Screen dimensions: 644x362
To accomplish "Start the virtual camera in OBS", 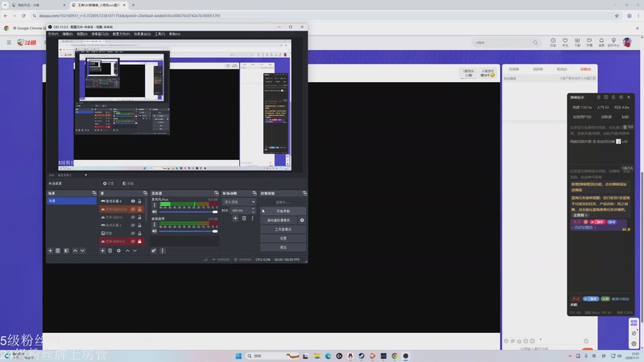I will click(x=279, y=220).
